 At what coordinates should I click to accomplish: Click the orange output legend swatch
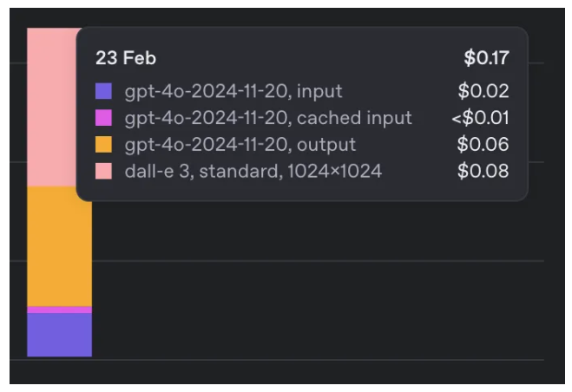click(x=103, y=145)
